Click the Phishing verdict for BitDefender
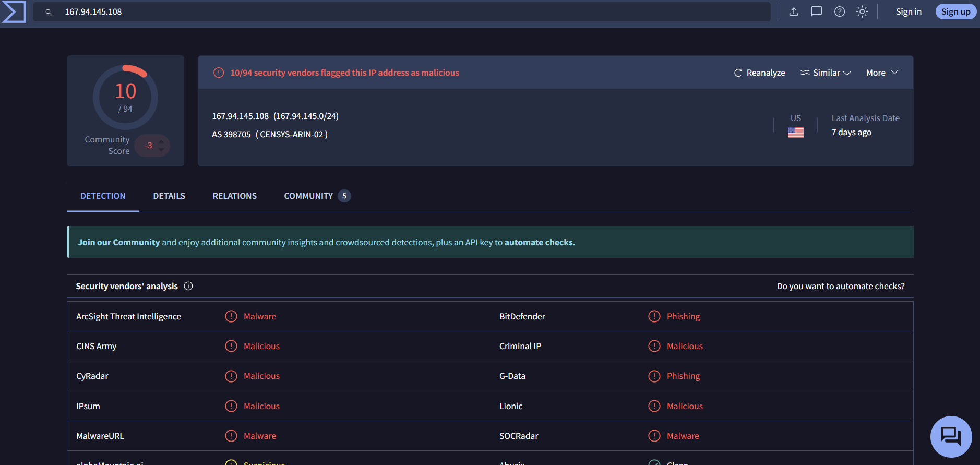980x465 pixels. tap(683, 316)
